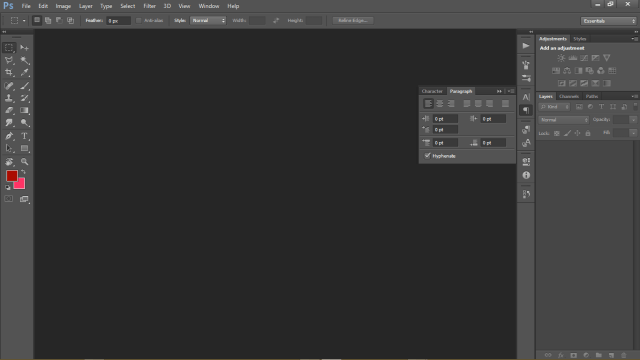Viewport: 640px width, 360px height.
Task: Right align paragraph text
Action: [451, 104]
